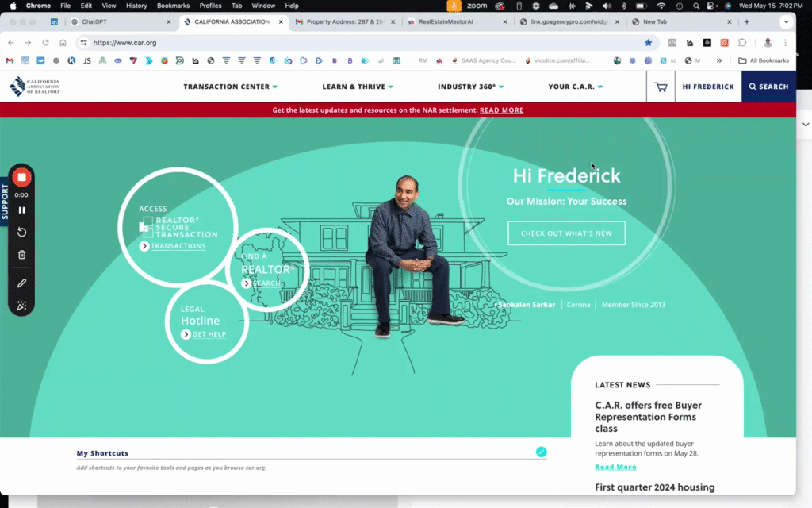
Task: Close the ChatGPT tab
Action: click(168, 21)
